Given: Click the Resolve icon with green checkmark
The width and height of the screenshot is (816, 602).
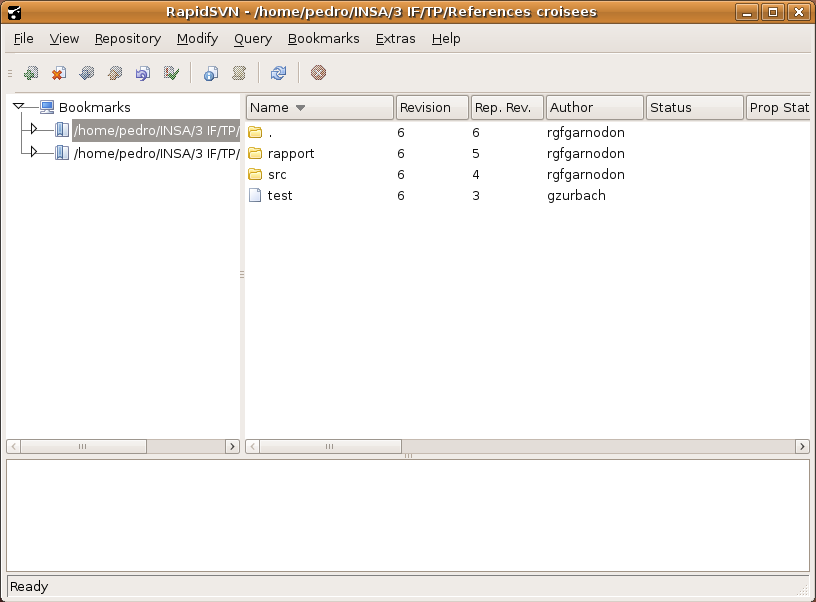Looking at the screenshot, I should coord(171,73).
